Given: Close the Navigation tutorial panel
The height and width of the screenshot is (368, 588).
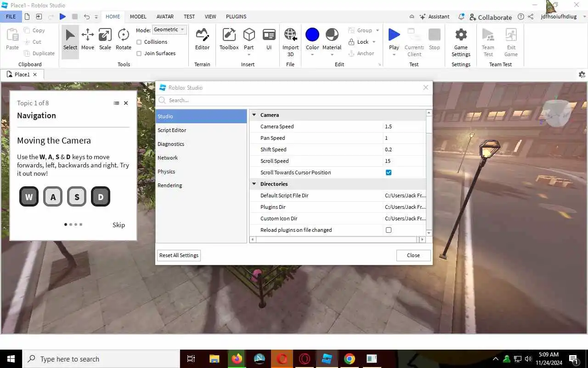Looking at the screenshot, I should [x=126, y=103].
